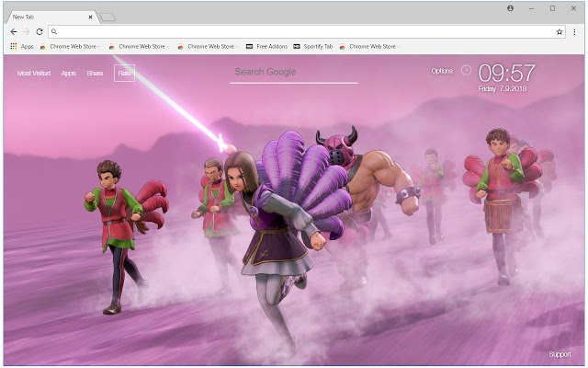Click the 09:57 time display
The width and height of the screenshot is (588, 368).
506,73
